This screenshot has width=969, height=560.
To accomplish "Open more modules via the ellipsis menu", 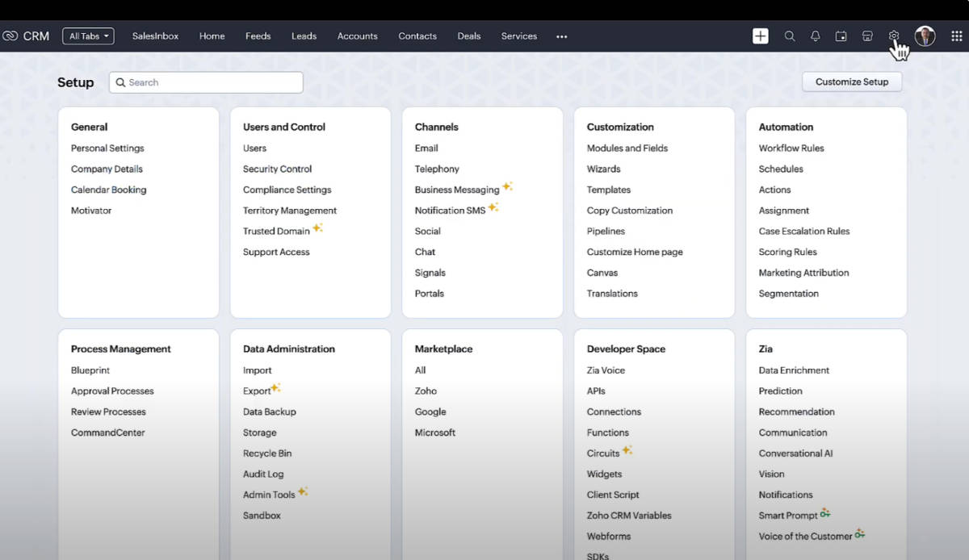I will pos(561,36).
